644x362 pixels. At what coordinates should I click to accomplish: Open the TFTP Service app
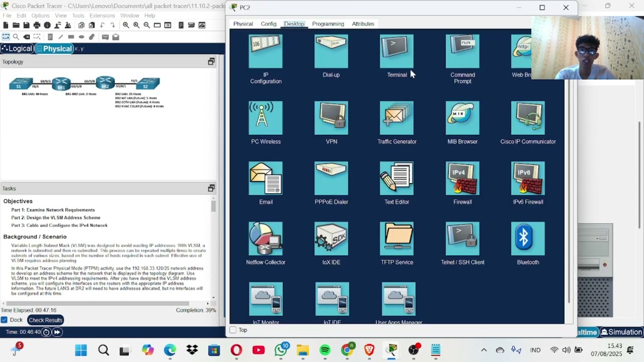[x=396, y=239]
